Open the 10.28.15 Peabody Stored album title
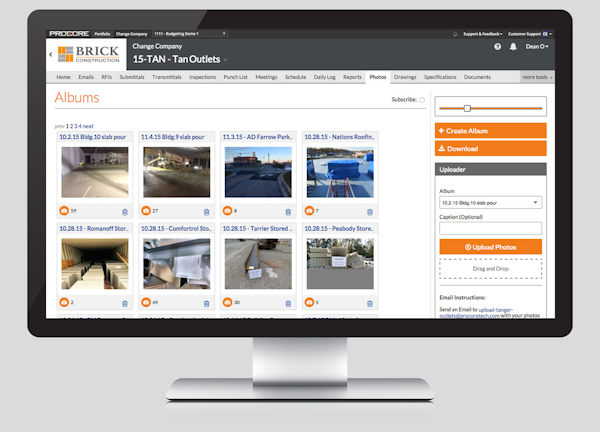Screen dimensions: 600x432 pos(339,228)
